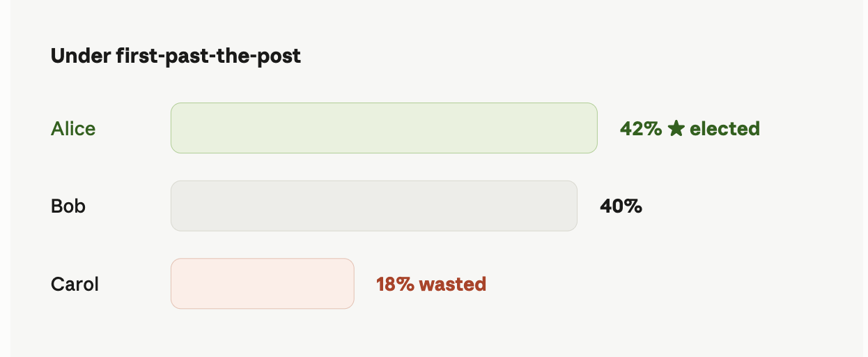Viewport: 868px width, 357px height.
Task: Click the green word elected
Action: pos(724,128)
